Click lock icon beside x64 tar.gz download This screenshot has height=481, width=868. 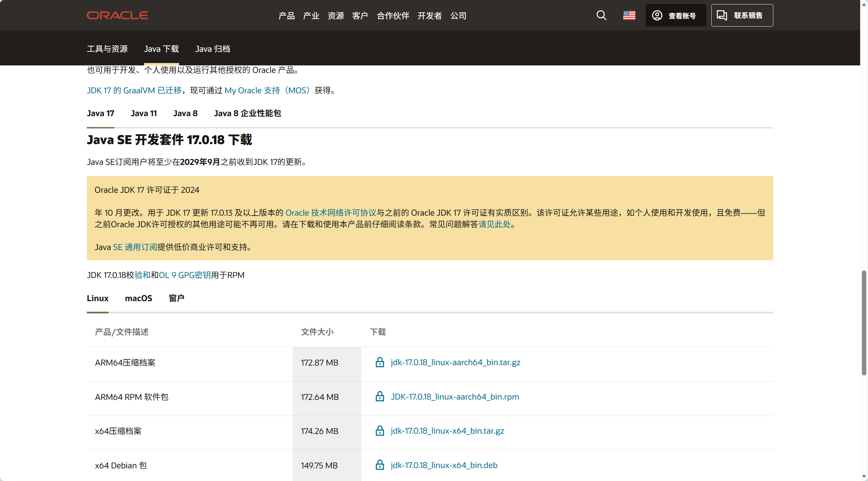click(380, 431)
